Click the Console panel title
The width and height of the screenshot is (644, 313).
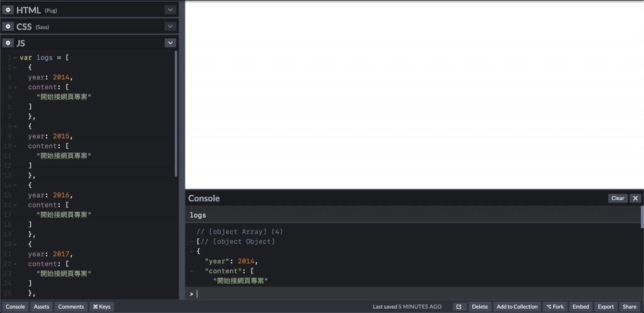(204, 199)
